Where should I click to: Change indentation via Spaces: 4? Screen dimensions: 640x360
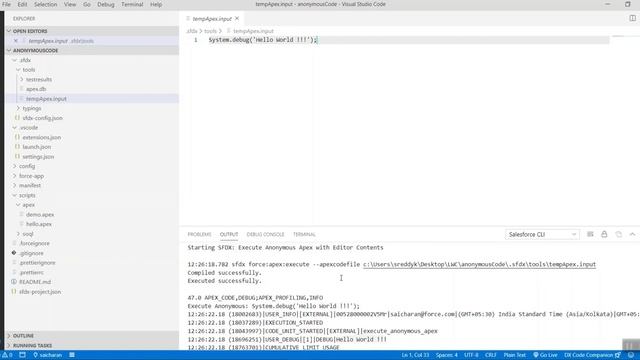pos(447,355)
